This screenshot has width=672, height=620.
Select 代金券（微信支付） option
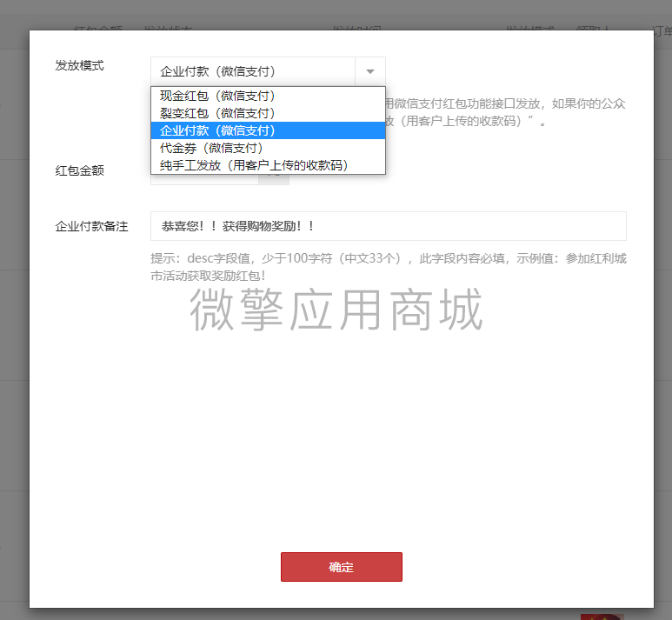[x=268, y=148]
